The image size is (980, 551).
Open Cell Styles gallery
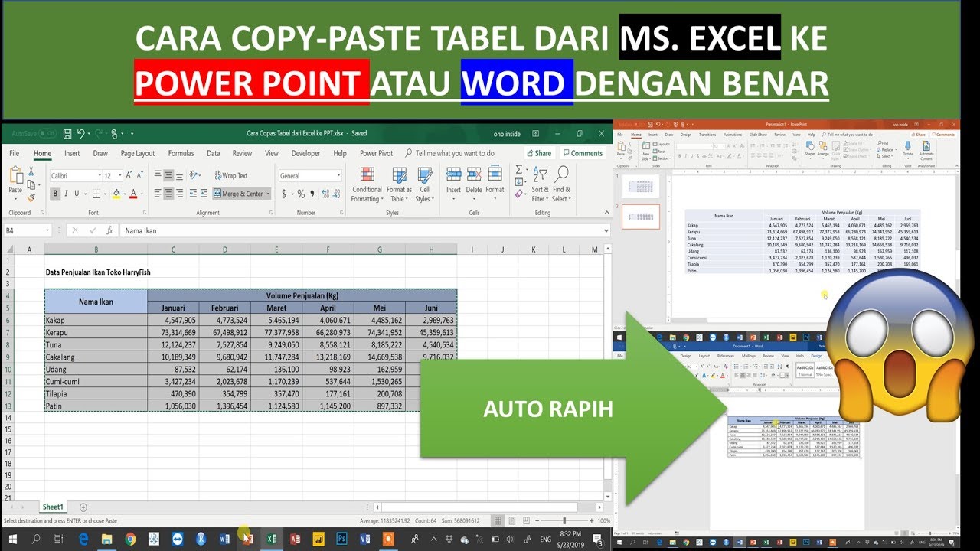424,185
